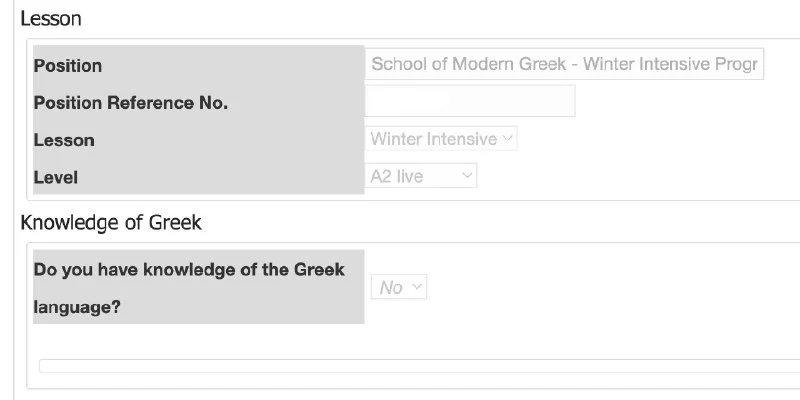Click the A2 live selected value text

click(x=396, y=177)
